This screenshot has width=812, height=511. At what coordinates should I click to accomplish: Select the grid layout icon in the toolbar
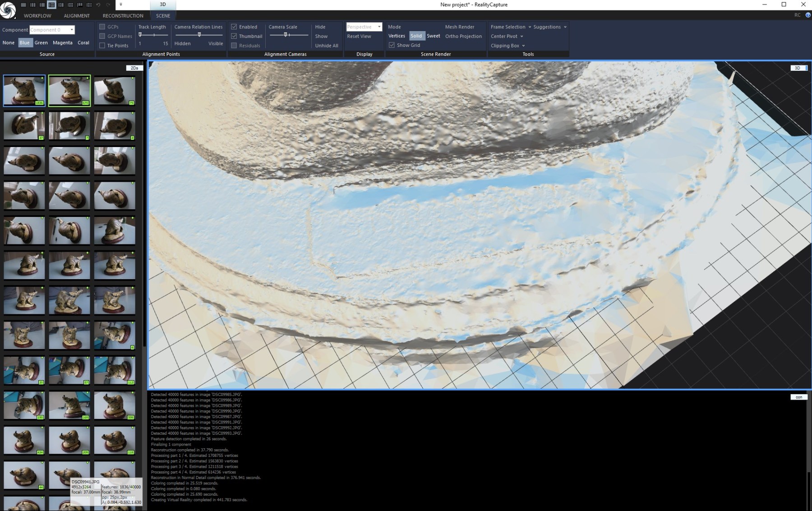click(x=89, y=5)
